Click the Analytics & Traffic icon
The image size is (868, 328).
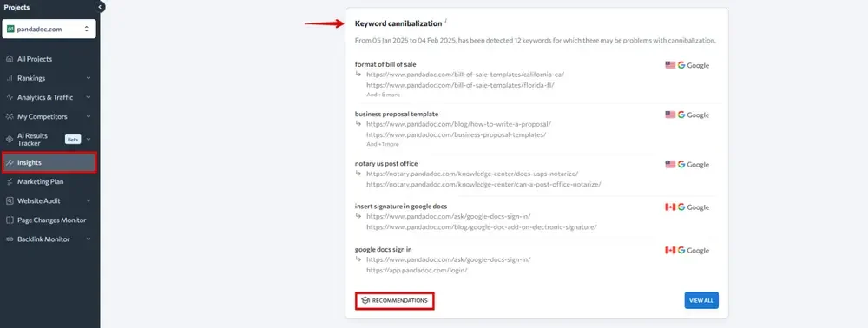[10, 97]
